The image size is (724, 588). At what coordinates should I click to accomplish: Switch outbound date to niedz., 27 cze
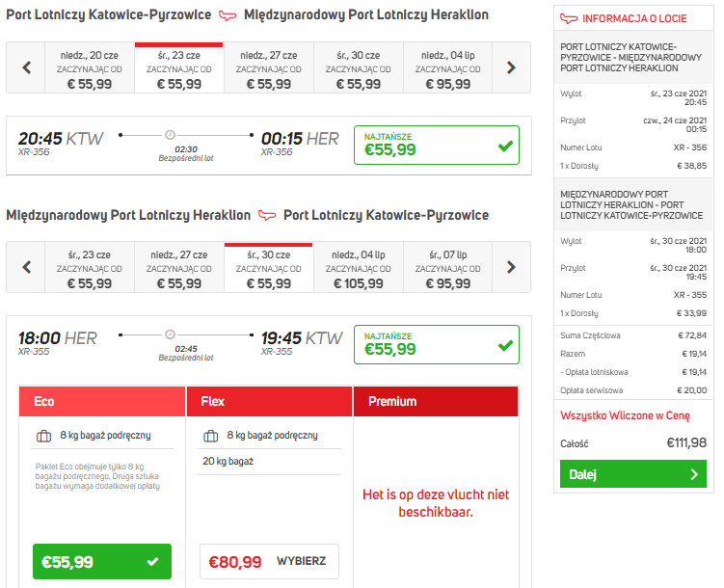click(x=269, y=67)
